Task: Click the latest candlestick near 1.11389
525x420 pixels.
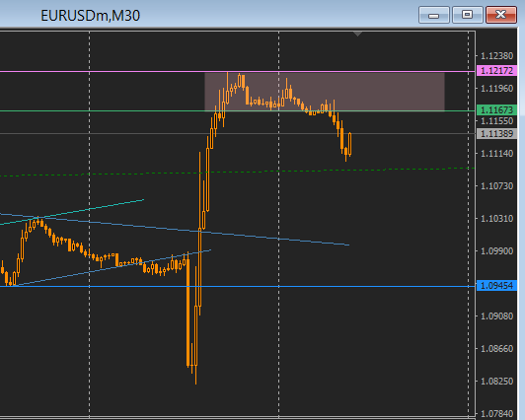Action: pos(350,144)
